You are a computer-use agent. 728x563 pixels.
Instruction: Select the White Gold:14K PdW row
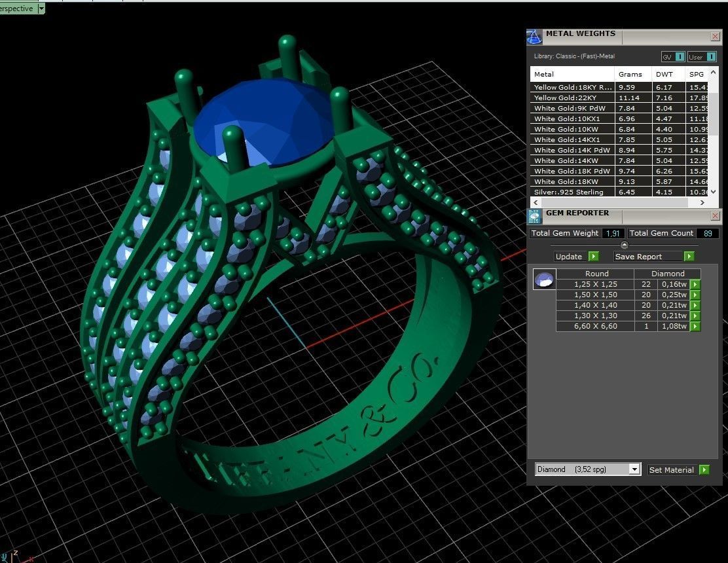(x=619, y=151)
